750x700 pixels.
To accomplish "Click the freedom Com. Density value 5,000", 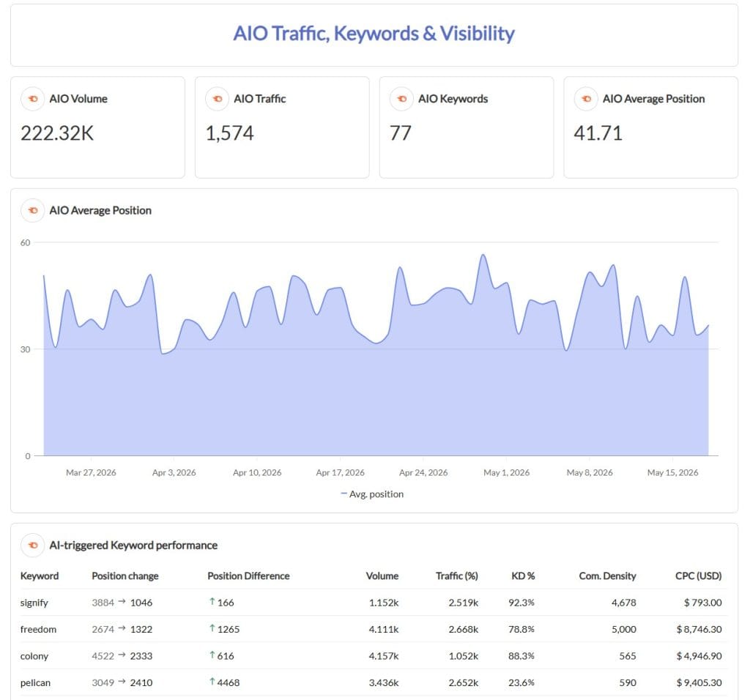I will pos(624,629).
